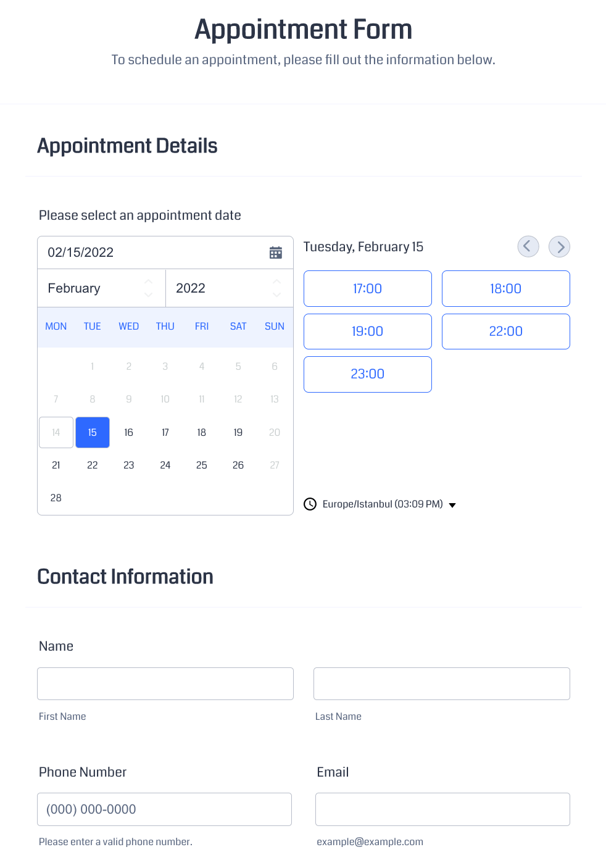
Task: Click the clock icon beside timezone
Action: [x=310, y=504]
